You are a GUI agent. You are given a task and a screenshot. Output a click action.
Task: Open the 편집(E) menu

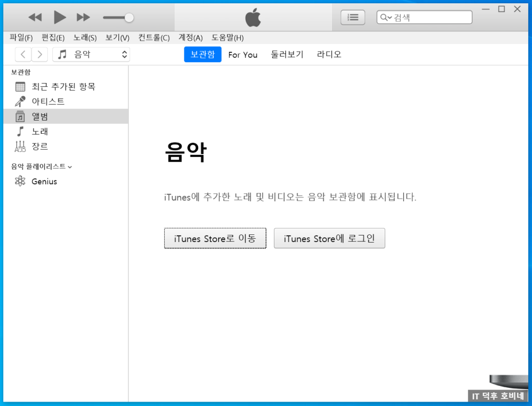(53, 37)
